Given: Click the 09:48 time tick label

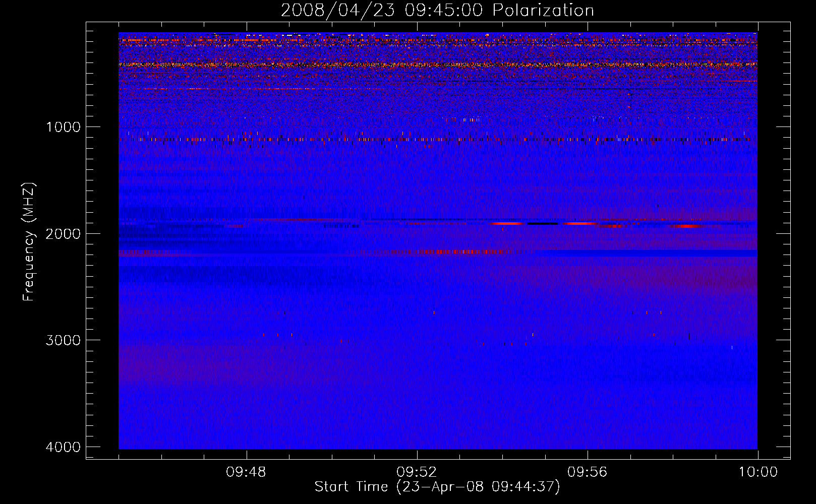Looking at the screenshot, I should 246,472.
